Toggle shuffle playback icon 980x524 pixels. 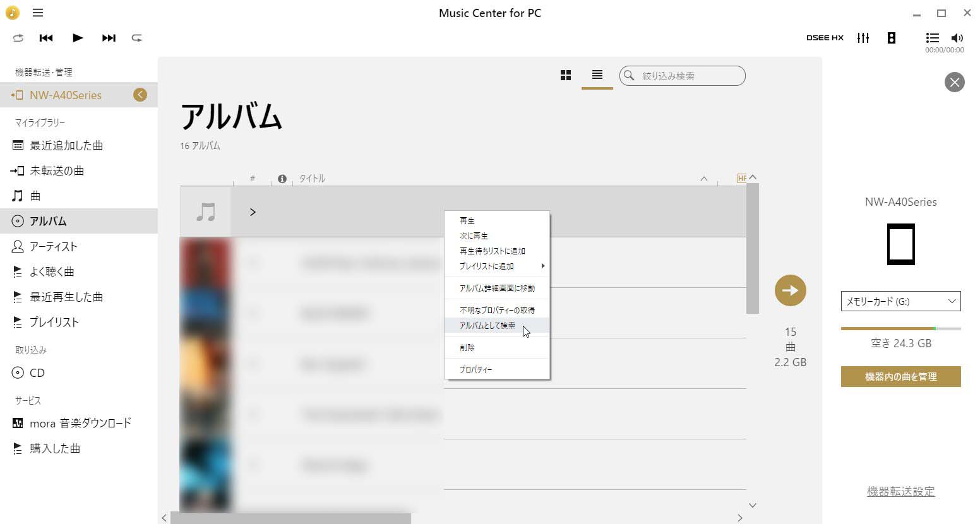[18, 38]
